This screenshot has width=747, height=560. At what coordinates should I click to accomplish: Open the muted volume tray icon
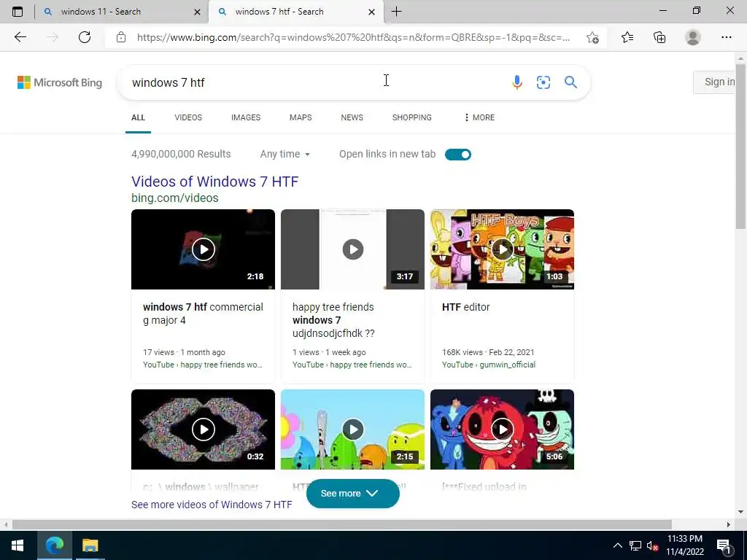652,545
